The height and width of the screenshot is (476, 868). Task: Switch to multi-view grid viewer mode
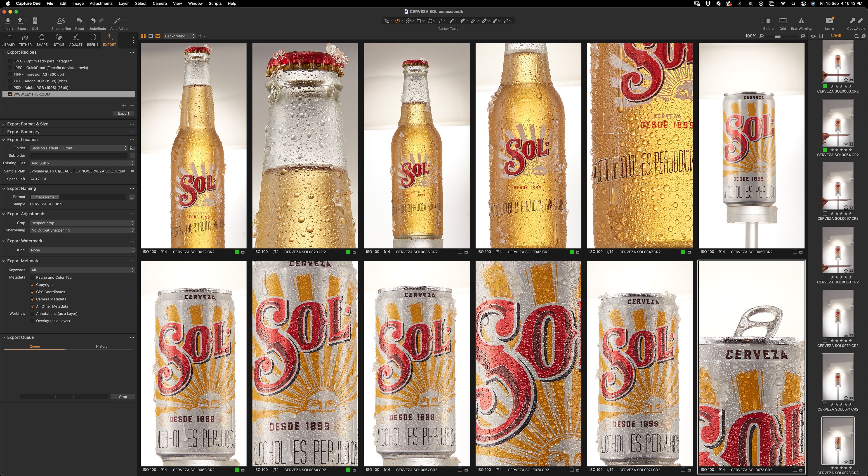coord(143,36)
